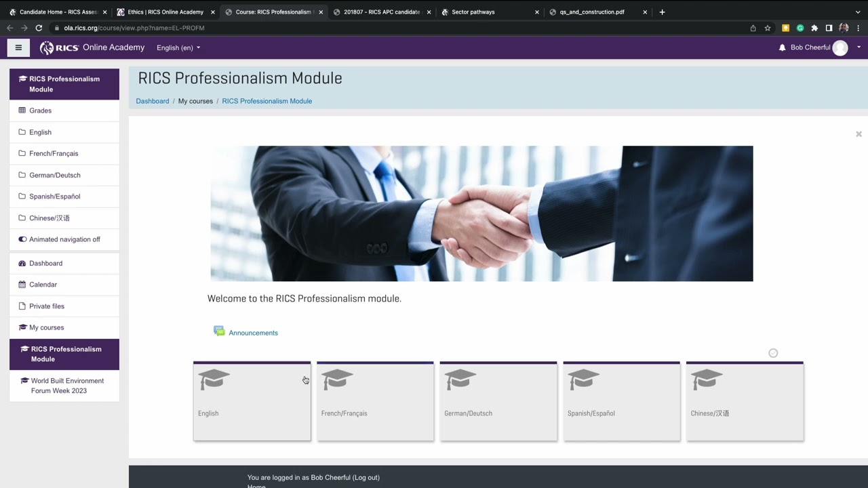Screen dimensions: 868x488
Task: Click the Dashboard breadcrumb link
Action: [x=153, y=101]
